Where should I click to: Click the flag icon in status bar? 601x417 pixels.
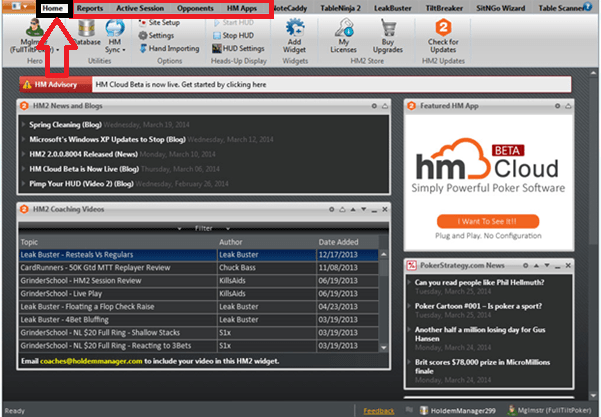point(409,410)
